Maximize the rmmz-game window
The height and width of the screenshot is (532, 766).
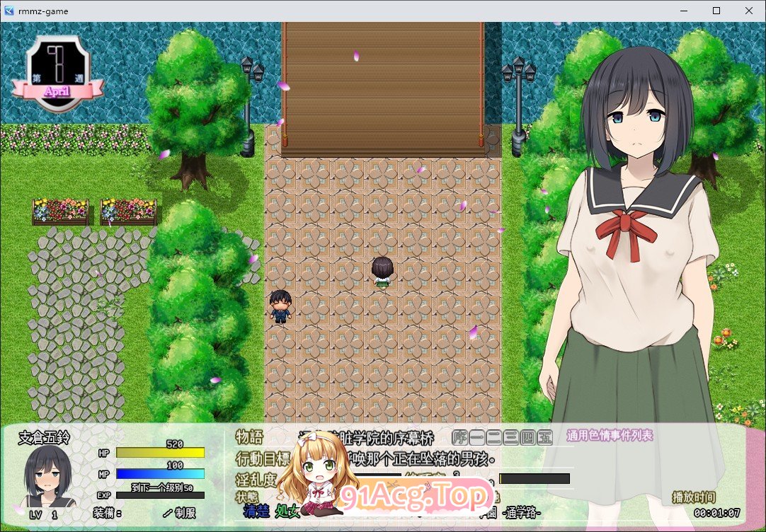(x=716, y=11)
